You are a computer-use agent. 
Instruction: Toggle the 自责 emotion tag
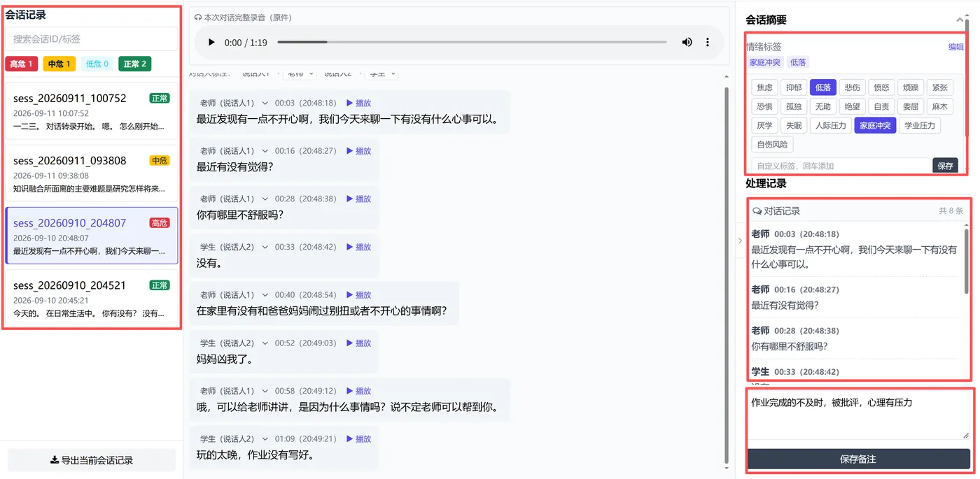coord(881,106)
